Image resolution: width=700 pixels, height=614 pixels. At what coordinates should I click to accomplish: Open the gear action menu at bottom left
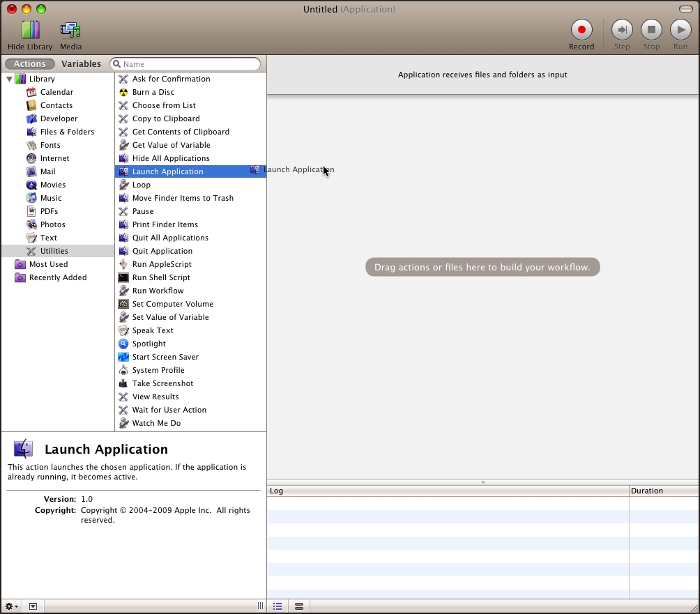(12, 607)
